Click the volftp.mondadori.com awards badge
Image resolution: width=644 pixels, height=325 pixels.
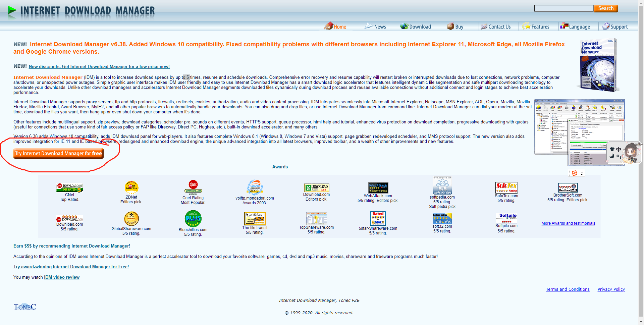[x=255, y=187]
